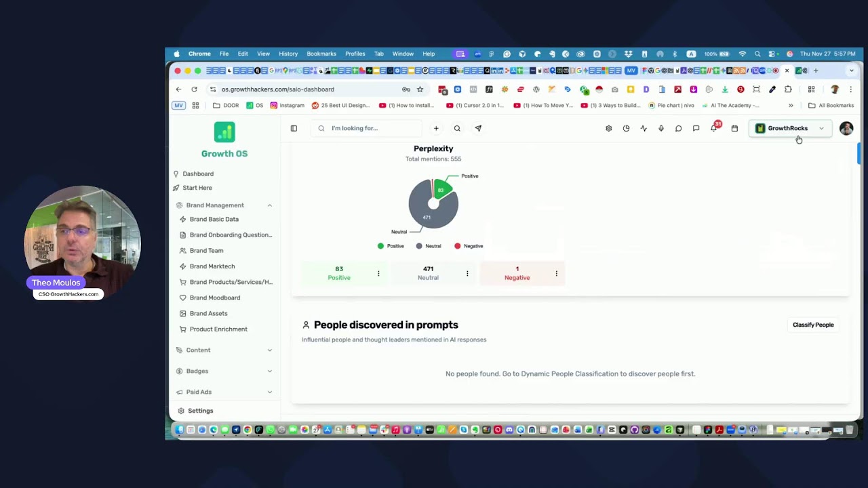Click the green Positive pie slice
The height and width of the screenshot is (488, 868).
click(442, 188)
